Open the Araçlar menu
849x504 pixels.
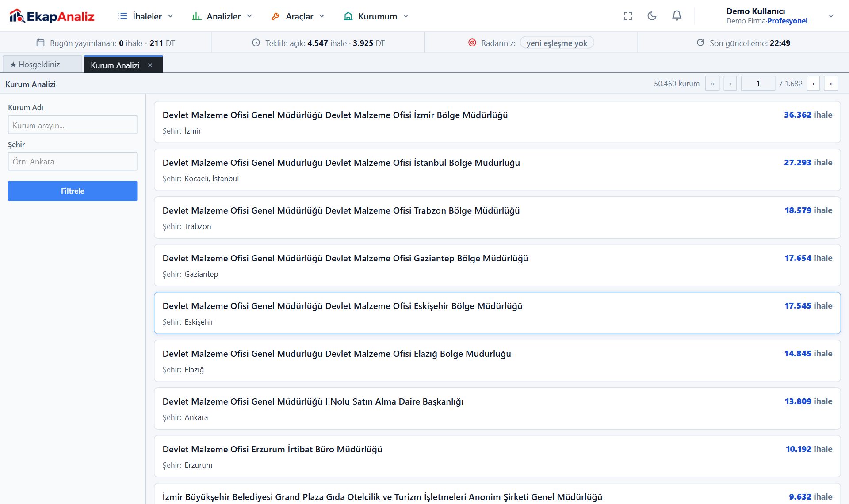tap(298, 16)
